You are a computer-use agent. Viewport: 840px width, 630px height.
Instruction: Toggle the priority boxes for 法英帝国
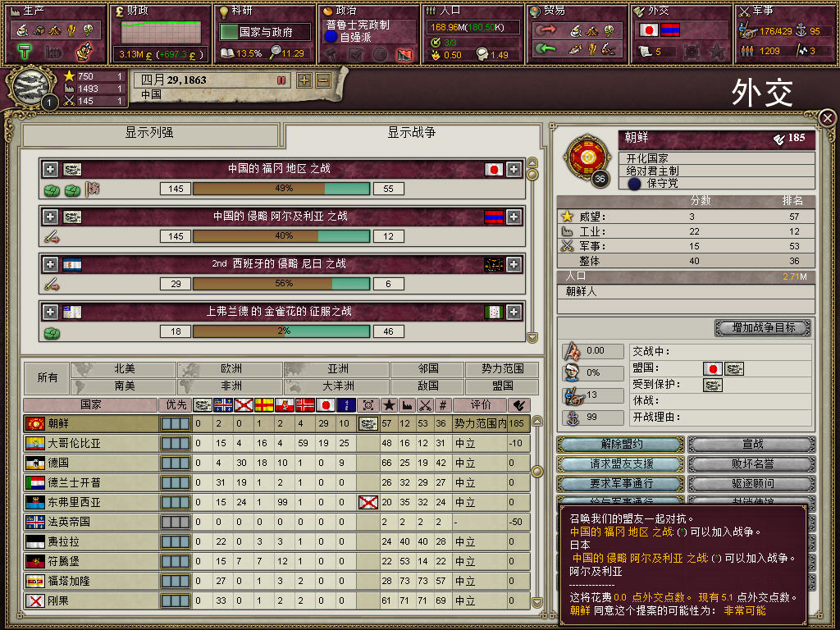click(176, 522)
